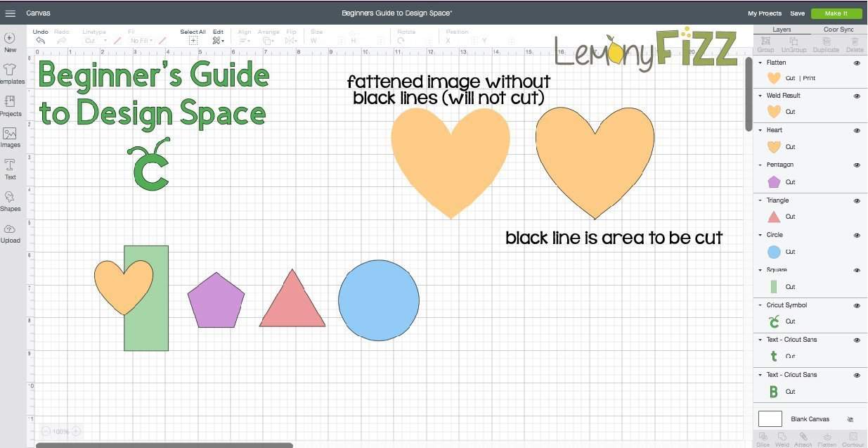The height and width of the screenshot is (448, 868).
Task: Hide the Weld Result layer
Action: point(857,96)
